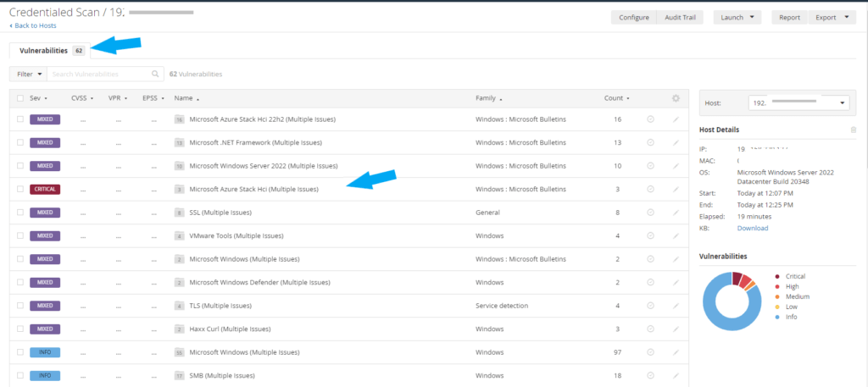Viewport: 868px width, 387px height.
Task: Snooze the critical Microsoft Azure Stack Hci row
Action: tap(651, 189)
